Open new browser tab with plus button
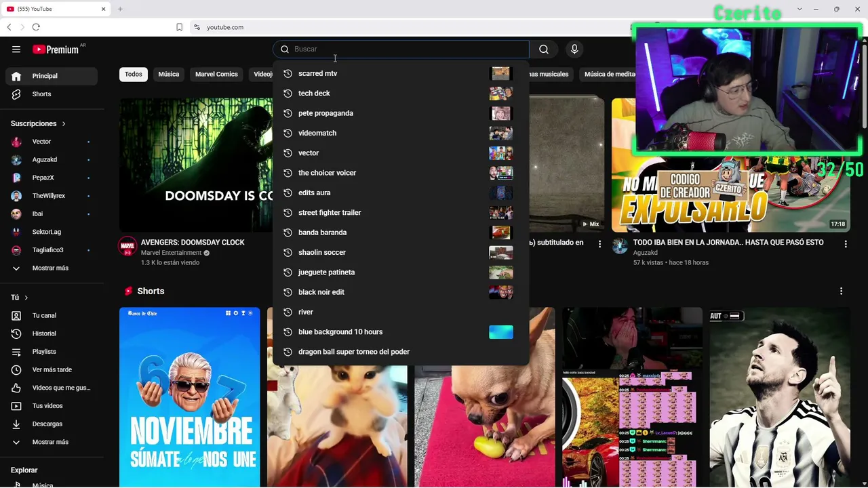The width and height of the screenshot is (868, 488). click(120, 9)
